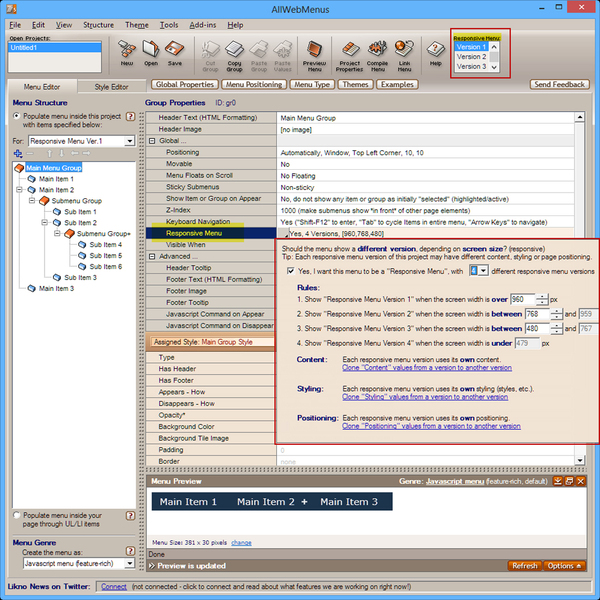Click help icon beside Populate menu inside this project
Screen dimensions: 600x600
point(130,116)
